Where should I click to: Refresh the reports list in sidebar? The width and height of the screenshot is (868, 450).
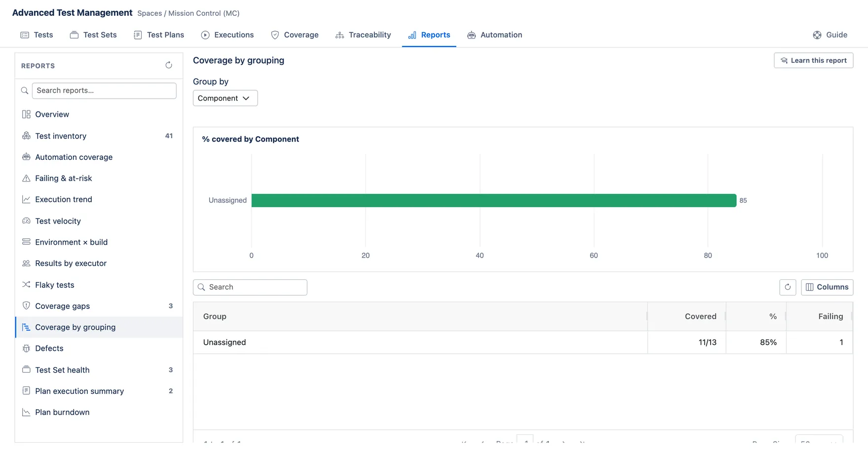pyautogui.click(x=169, y=65)
